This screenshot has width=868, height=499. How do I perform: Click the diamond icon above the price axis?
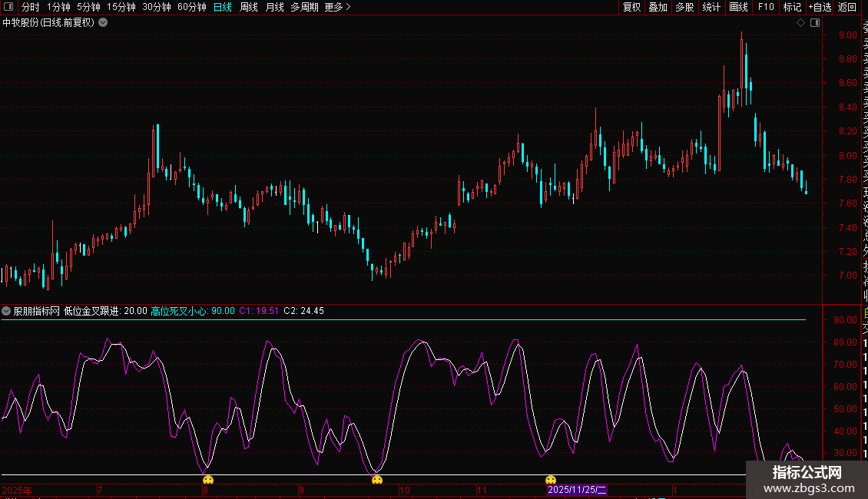coord(800,23)
